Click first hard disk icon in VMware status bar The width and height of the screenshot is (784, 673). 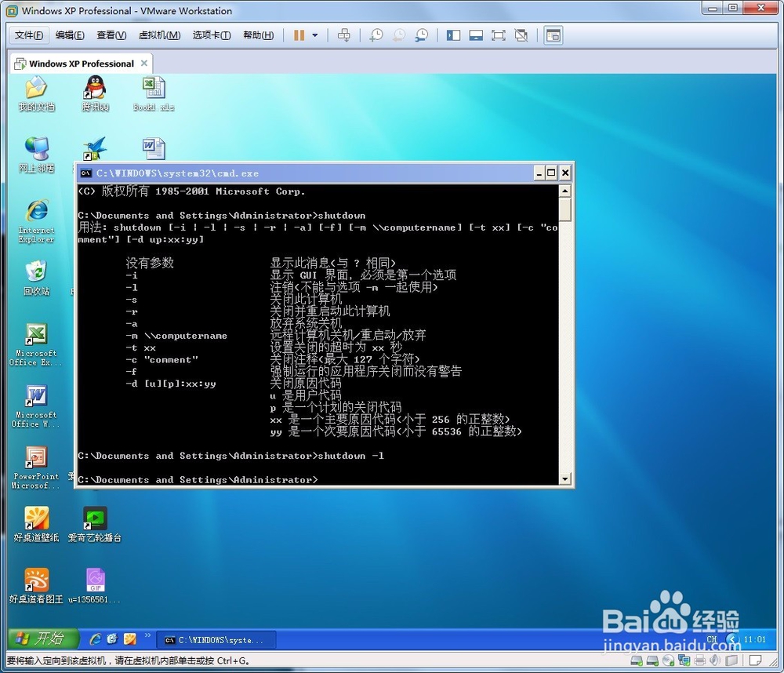pos(637,660)
